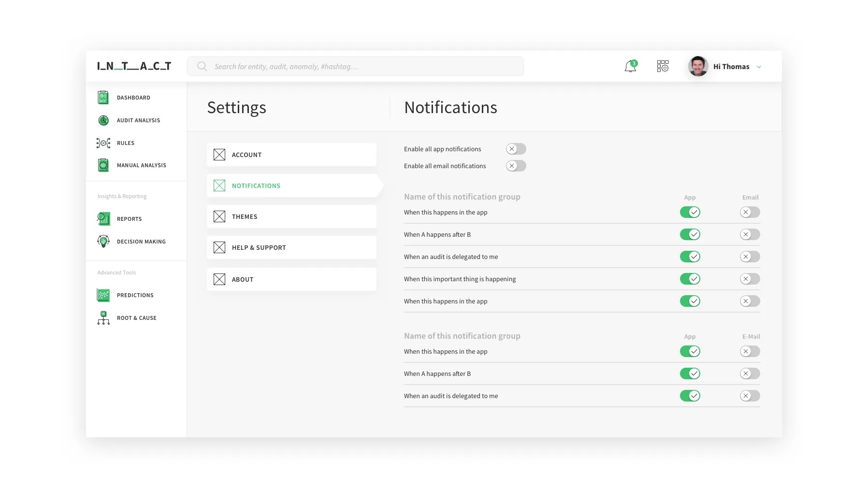Expand the Hi Thomas profile dropdown
Image resolution: width=868 pixels, height=488 pixels.
point(758,66)
